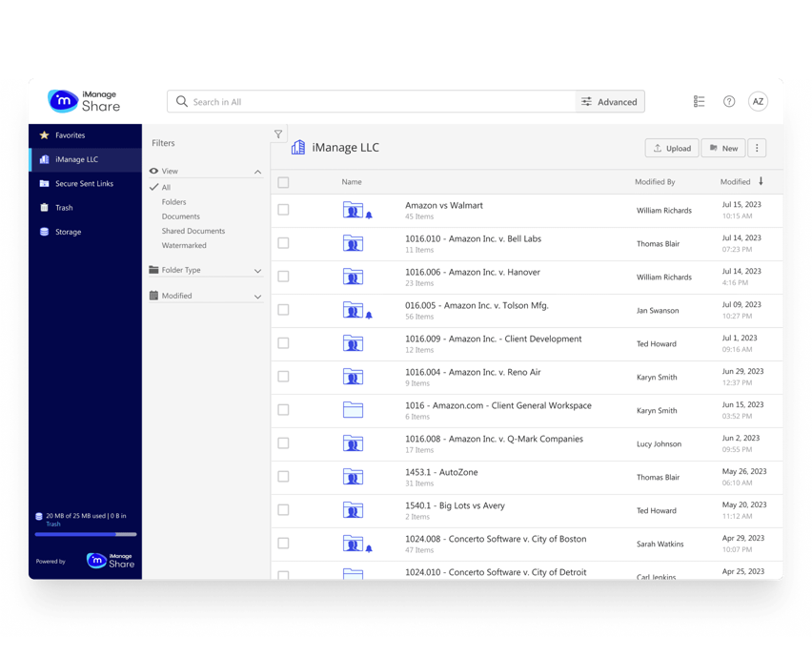The height and width of the screenshot is (658, 812).
Task: Open 1024.008 - Concerto Software v. City of Boston
Action: (496, 539)
